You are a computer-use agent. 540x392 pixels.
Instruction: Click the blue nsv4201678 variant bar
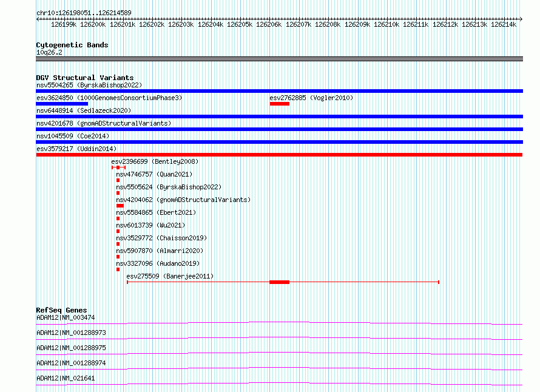[279, 129]
